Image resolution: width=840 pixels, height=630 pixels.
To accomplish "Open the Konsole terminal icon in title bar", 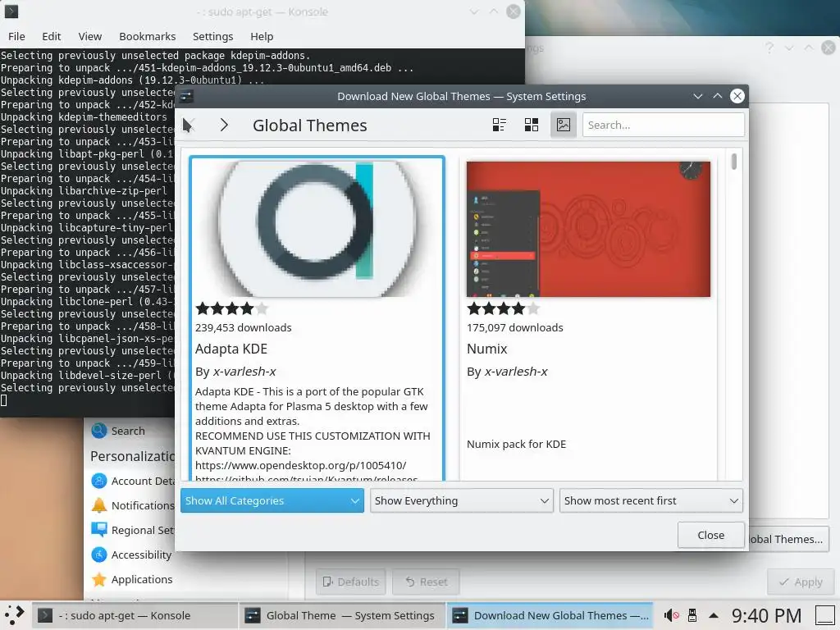I will [x=11, y=11].
